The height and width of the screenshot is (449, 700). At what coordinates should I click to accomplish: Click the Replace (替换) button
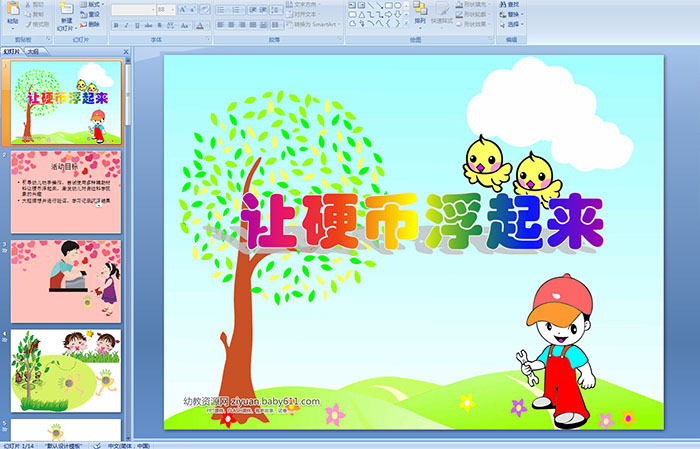(509, 14)
